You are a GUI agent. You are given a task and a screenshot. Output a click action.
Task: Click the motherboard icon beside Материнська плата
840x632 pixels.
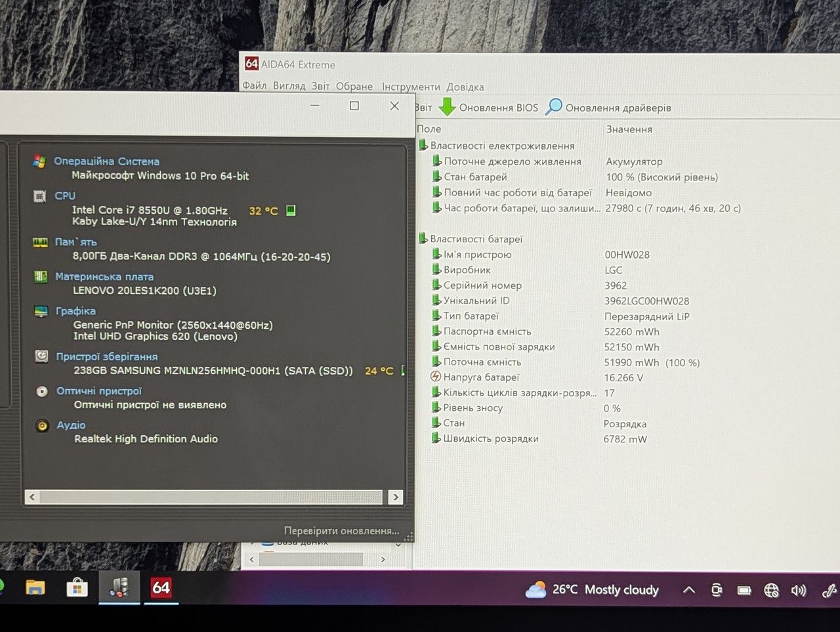coord(41,276)
